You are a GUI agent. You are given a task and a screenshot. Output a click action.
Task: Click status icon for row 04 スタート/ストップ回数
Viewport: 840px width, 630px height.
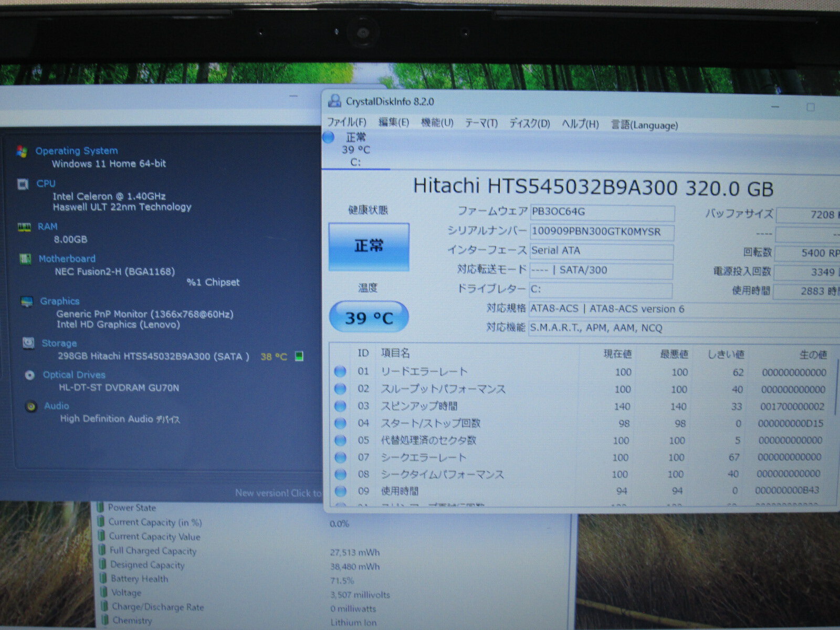click(340, 423)
